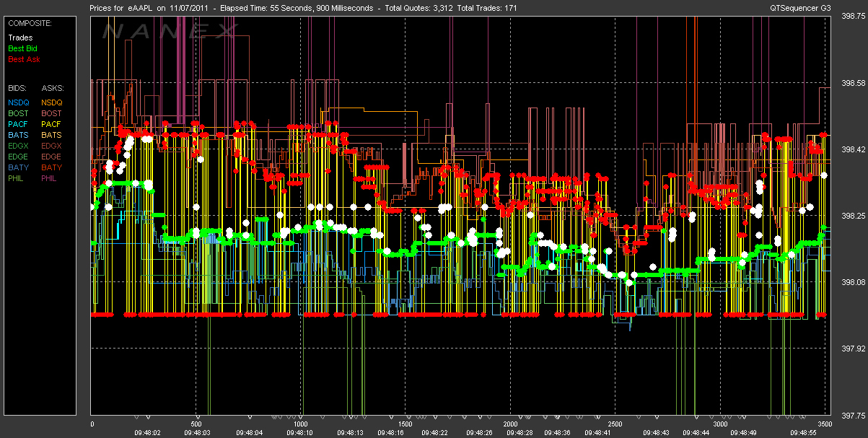The image size is (868, 438).
Task: Click the 2500 sequence axis label
Action: (615, 424)
